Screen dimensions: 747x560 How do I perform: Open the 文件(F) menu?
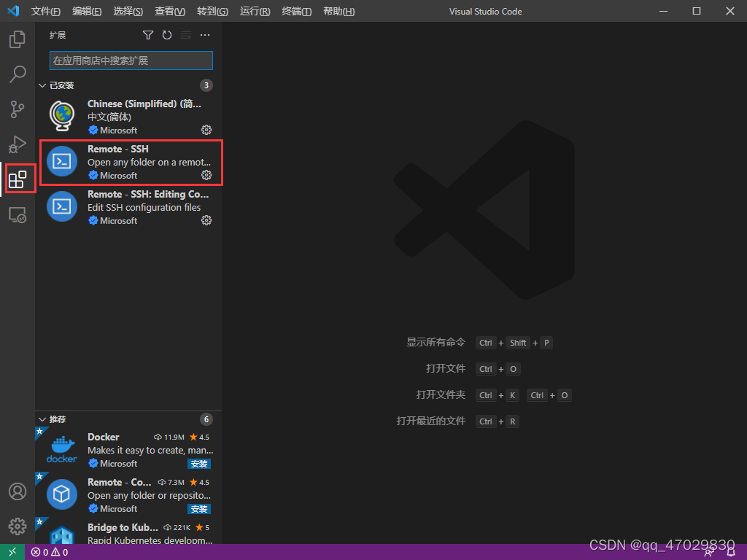46,11
